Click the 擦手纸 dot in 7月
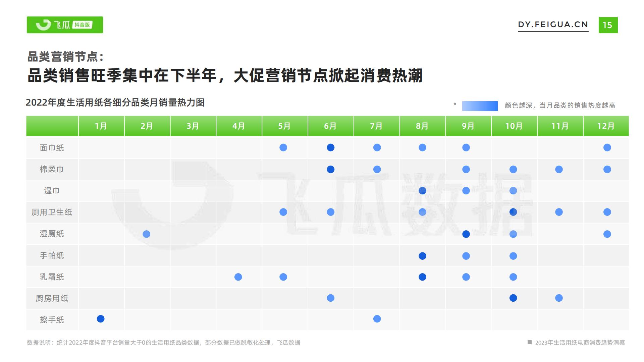This screenshot has width=644, height=362. [x=377, y=319]
